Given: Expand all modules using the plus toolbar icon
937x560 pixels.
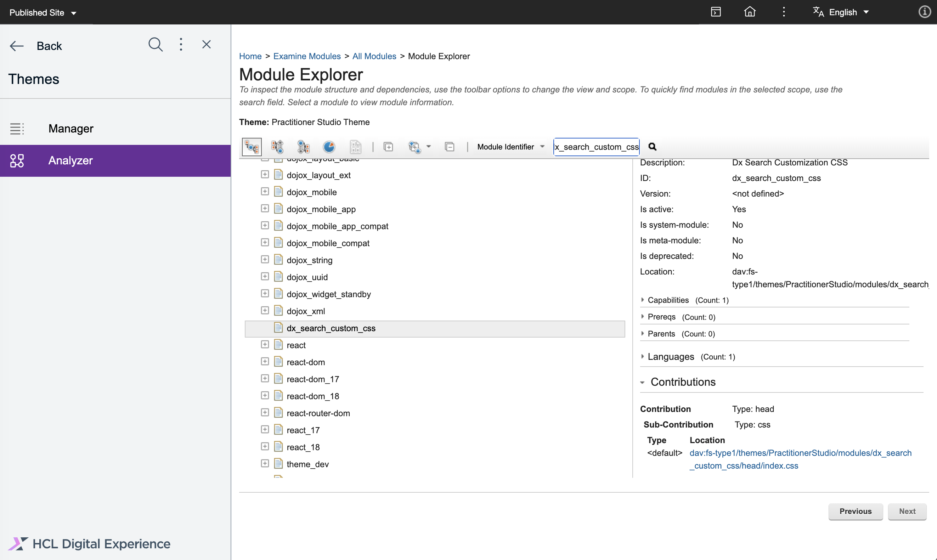Looking at the screenshot, I should point(388,147).
